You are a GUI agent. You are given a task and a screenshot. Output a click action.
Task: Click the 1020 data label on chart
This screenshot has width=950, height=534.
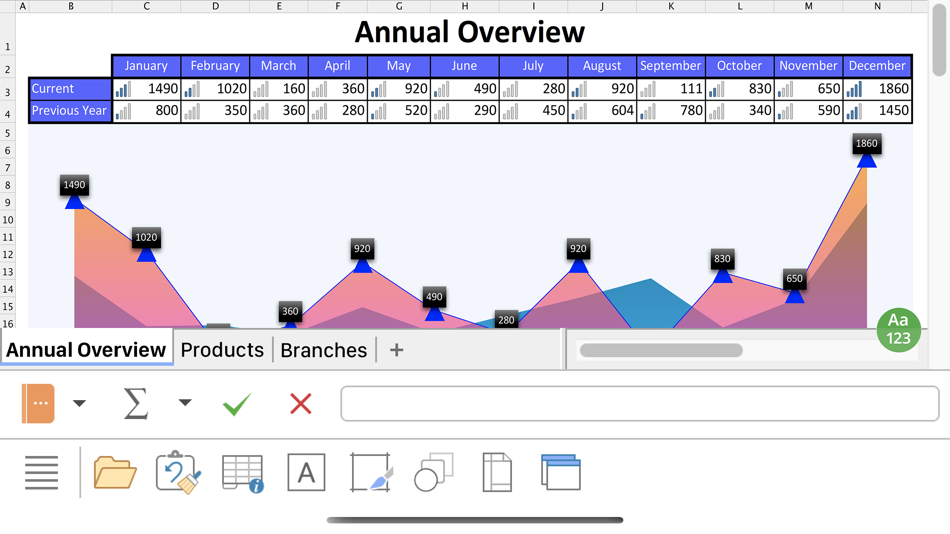click(x=146, y=238)
